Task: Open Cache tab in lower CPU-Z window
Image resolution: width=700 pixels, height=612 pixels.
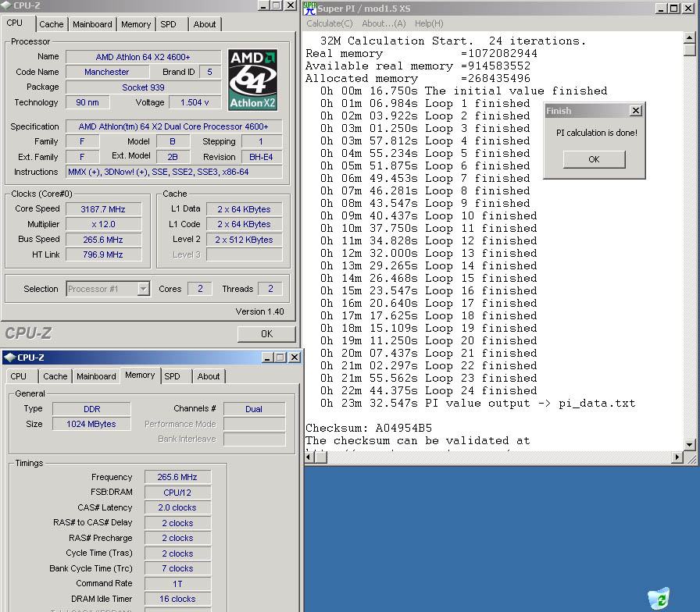Action: point(55,376)
